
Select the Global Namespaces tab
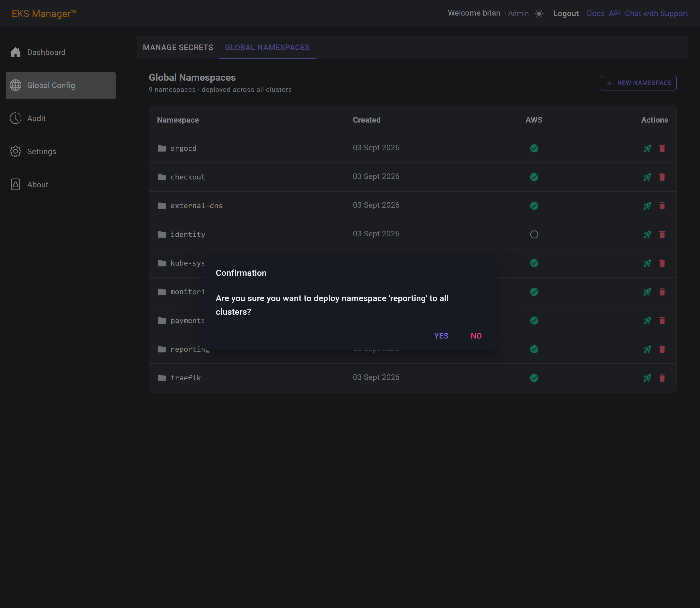point(267,47)
